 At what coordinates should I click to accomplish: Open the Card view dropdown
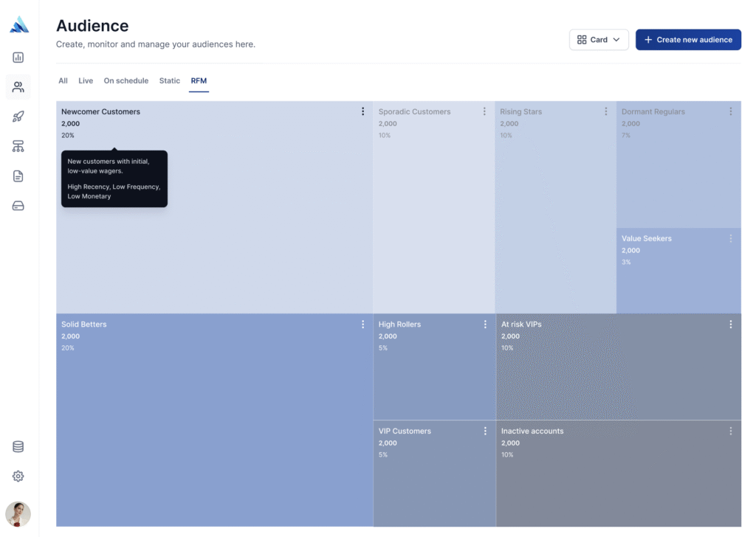point(599,40)
